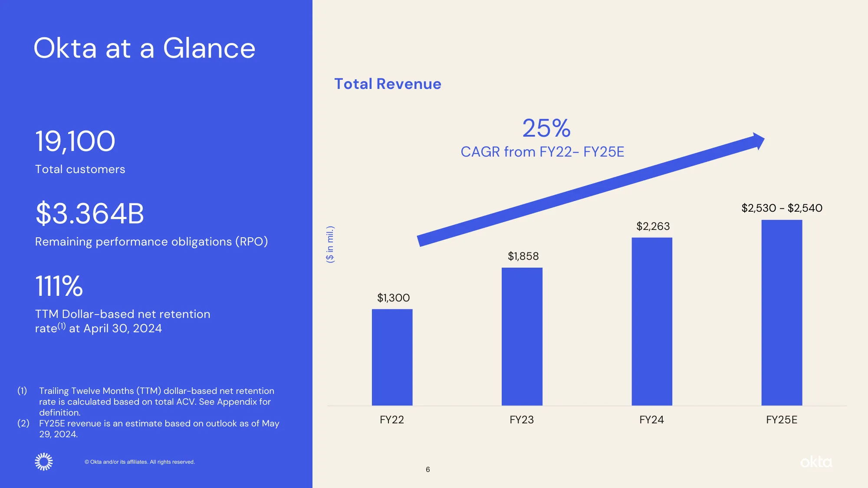Image resolution: width=868 pixels, height=488 pixels.
Task: Click the slide page number 6
Action: 428,469
